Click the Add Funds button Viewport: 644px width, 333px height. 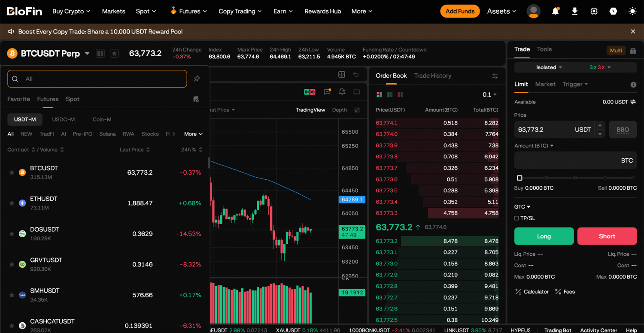(460, 11)
